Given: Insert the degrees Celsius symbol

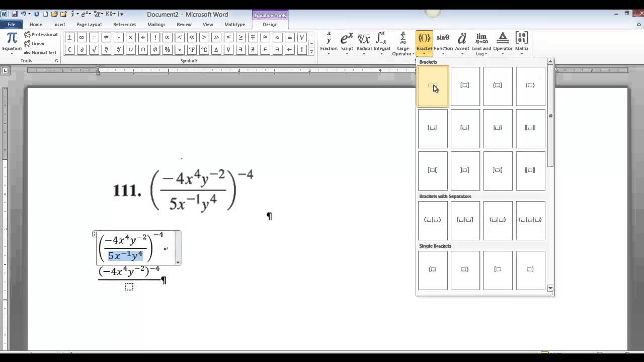Looking at the screenshot, I should tap(204, 49).
